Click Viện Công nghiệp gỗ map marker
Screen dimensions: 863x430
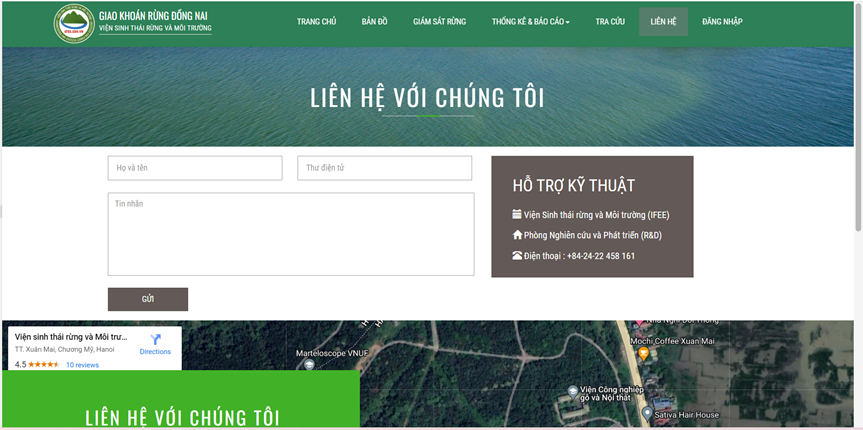point(573,390)
